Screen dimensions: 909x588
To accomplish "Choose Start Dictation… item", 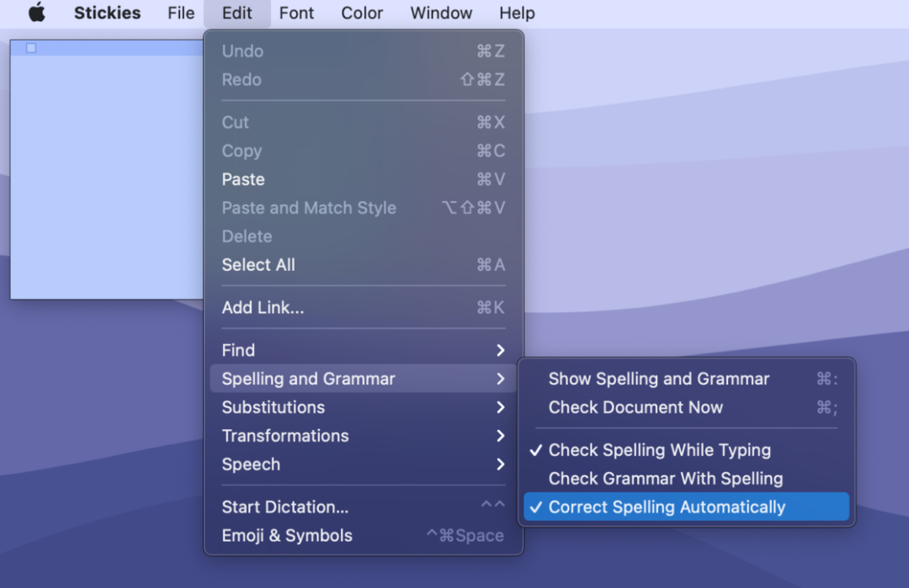I will [284, 507].
